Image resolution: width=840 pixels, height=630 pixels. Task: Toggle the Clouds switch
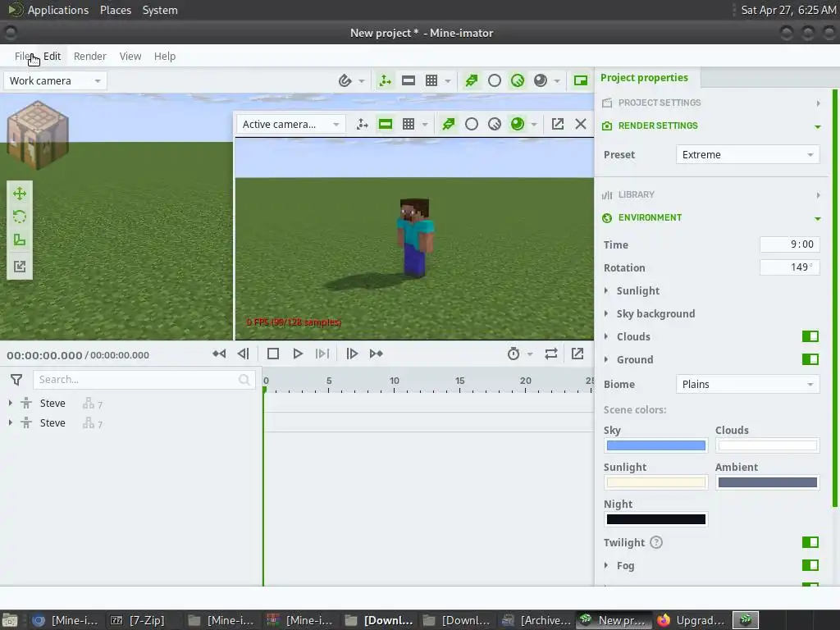point(810,336)
